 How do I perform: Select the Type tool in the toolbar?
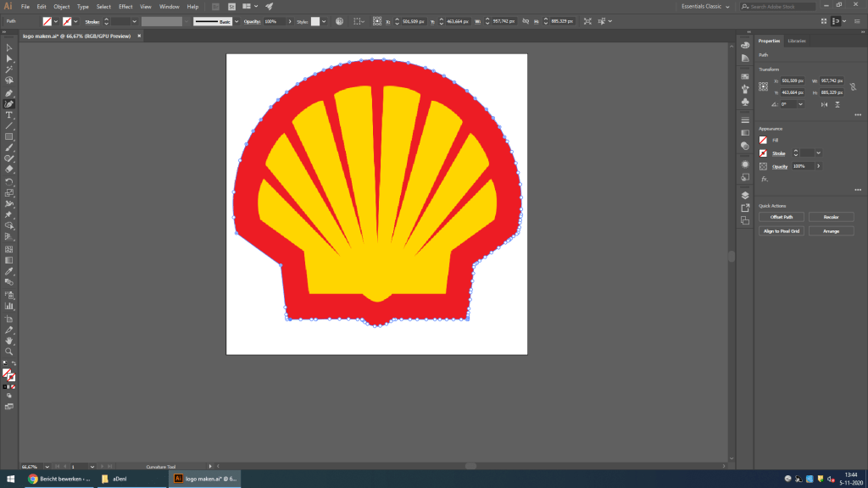(9, 114)
